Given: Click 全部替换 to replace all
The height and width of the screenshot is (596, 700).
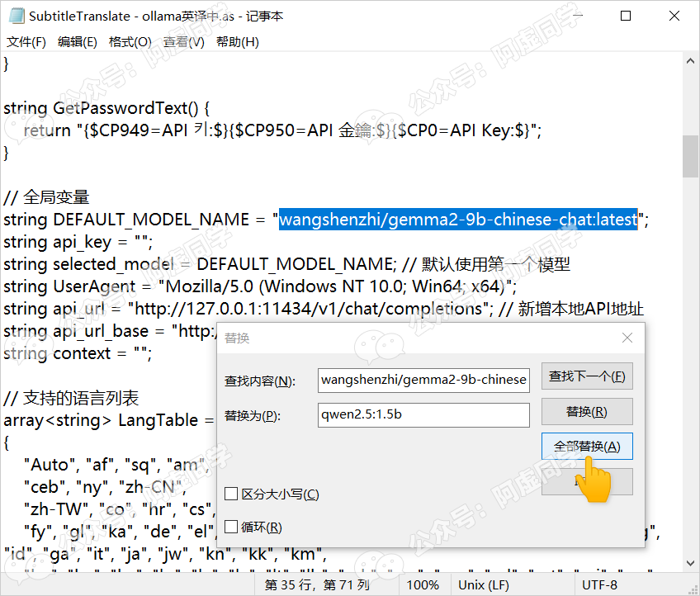Looking at the screenshot, I should click(x=587, y=446).
